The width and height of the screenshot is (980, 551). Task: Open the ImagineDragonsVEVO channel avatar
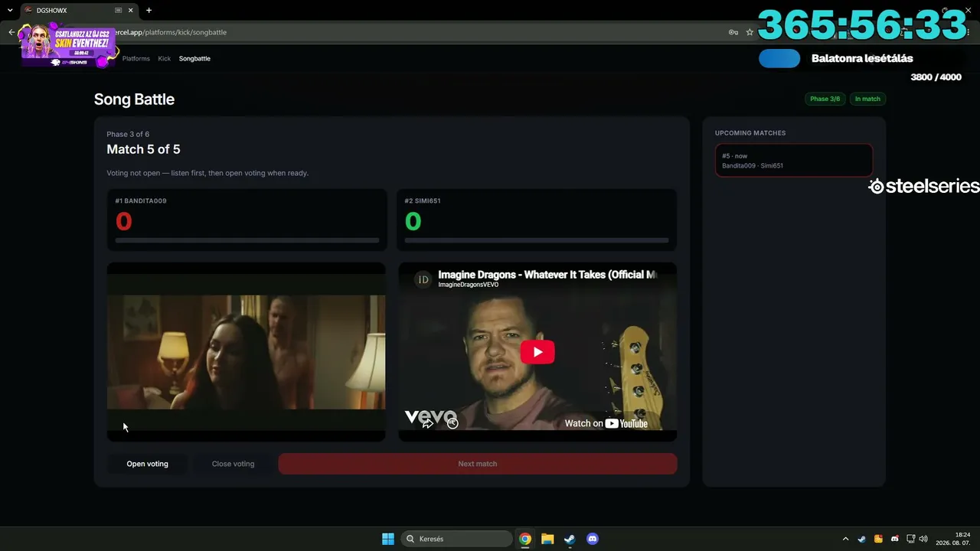coord(423,279)
